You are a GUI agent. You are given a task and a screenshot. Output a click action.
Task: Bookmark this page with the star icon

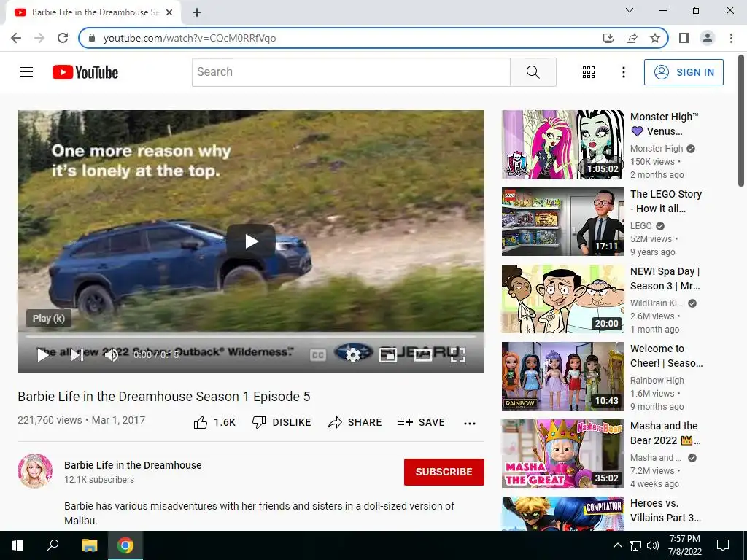pyautogui.click(x=655, y=38)
